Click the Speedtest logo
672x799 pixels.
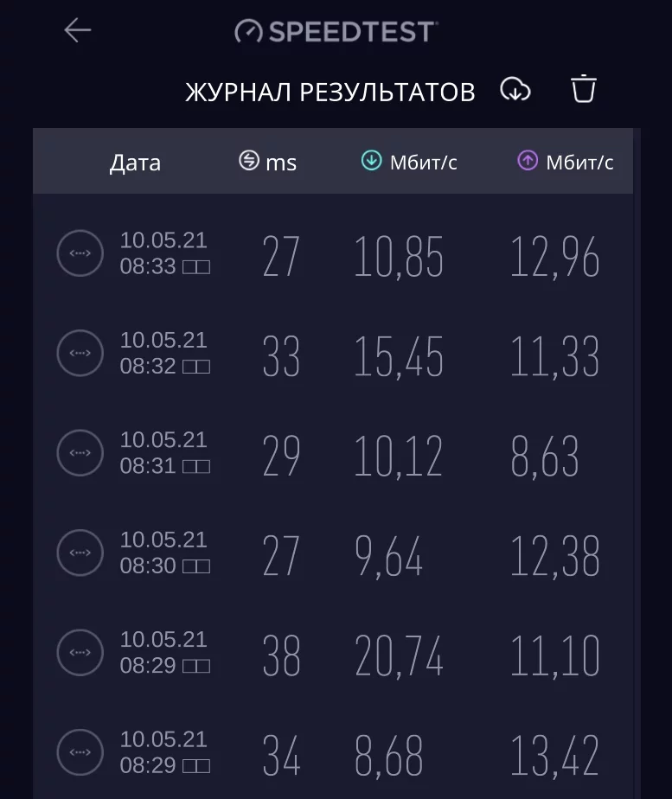(336, 32)
